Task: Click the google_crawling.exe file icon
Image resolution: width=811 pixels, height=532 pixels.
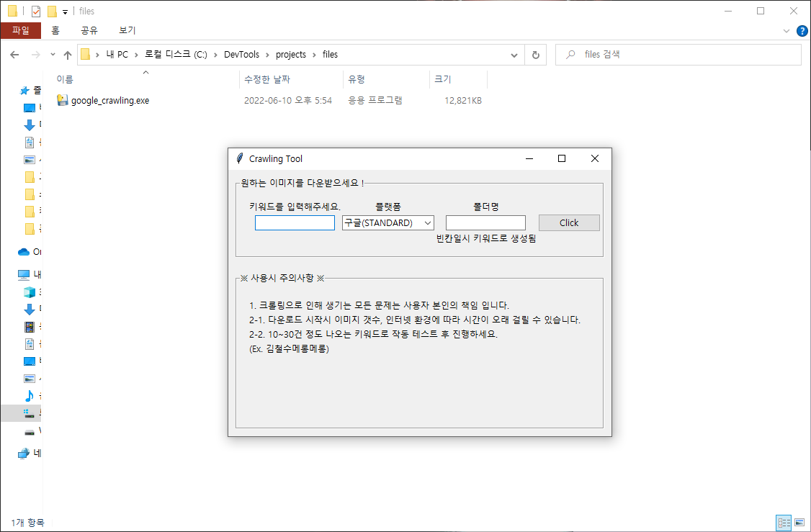Action: pyautogui.click(x=63, y=100)
